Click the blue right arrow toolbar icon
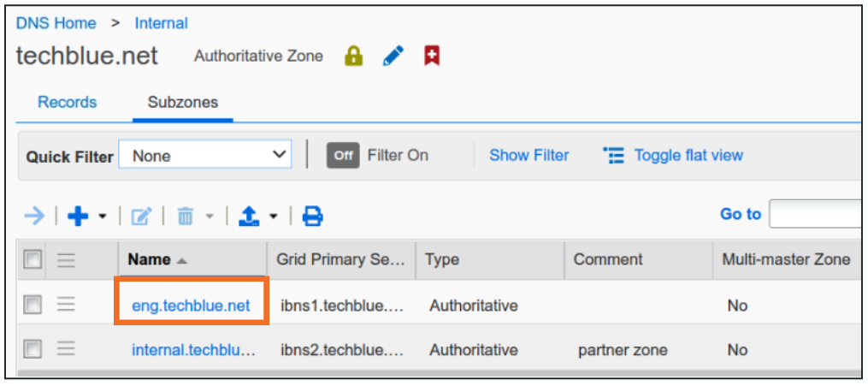The height and width of the screenshot is (386, 868). point(34,217)
